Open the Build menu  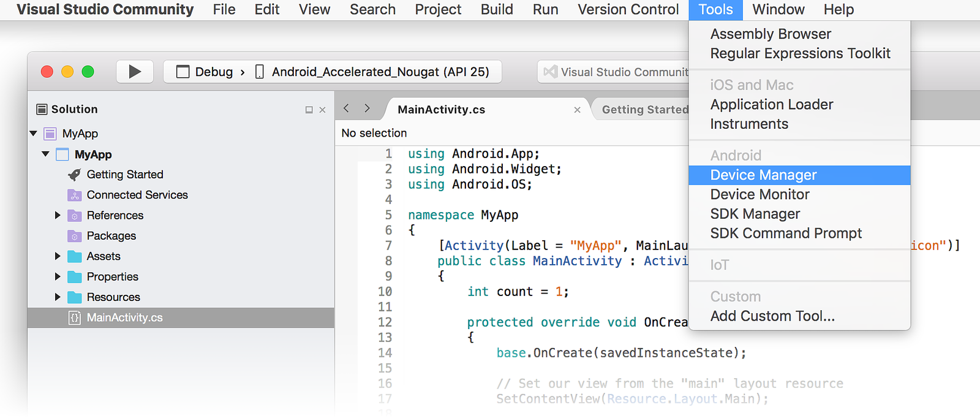tap(497, 10)
